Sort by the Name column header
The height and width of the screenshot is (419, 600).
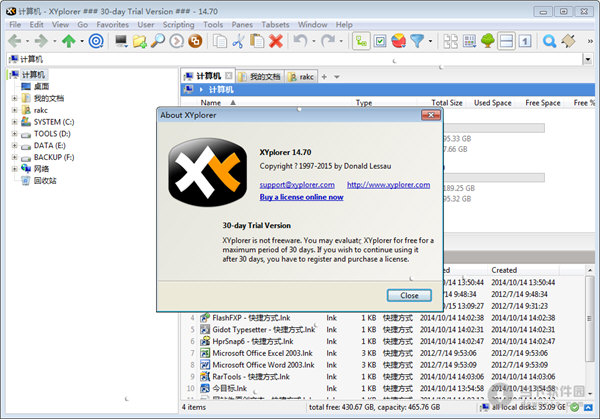point(211,103)
